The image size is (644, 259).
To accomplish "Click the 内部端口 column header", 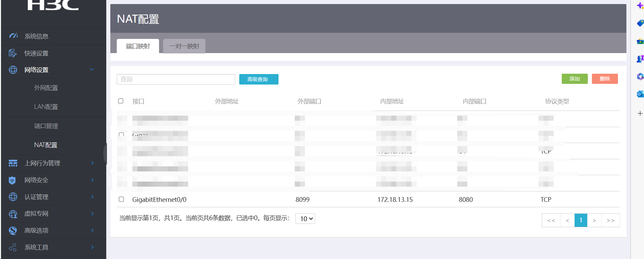I will tap(474, 101).
